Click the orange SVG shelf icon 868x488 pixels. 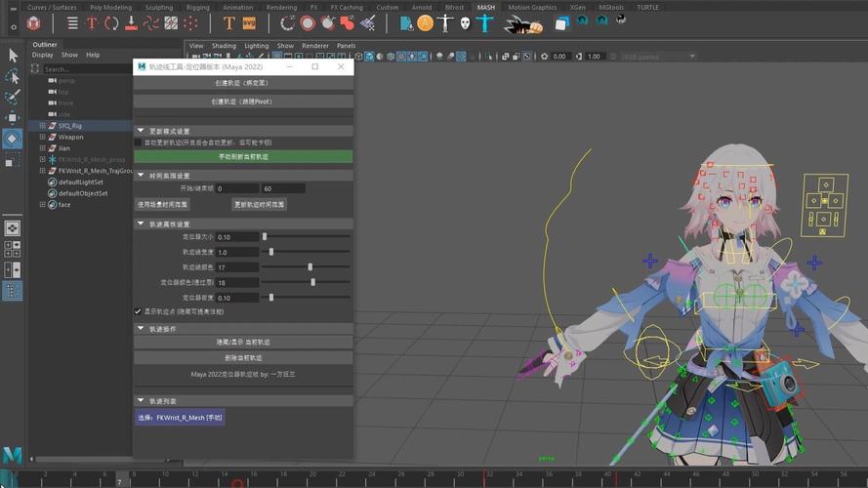249,23
